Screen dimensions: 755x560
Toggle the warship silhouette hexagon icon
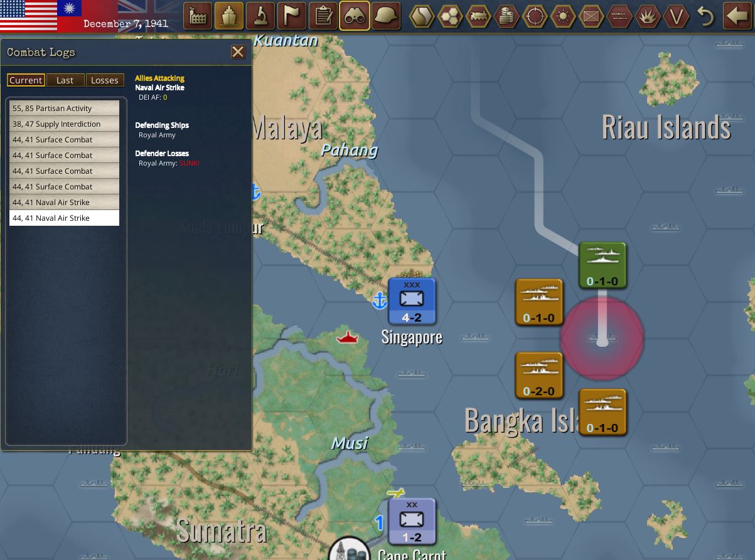pyautogui.click(x=619, y=16)
